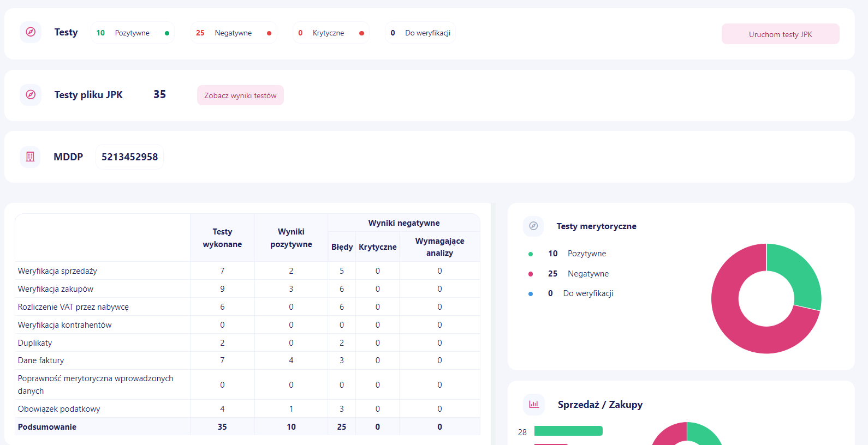Screen dimensions: 868x445
Task: Click the Wyniki pozytywne value 4 for Dane faktury
Action: tap(291, 360)
